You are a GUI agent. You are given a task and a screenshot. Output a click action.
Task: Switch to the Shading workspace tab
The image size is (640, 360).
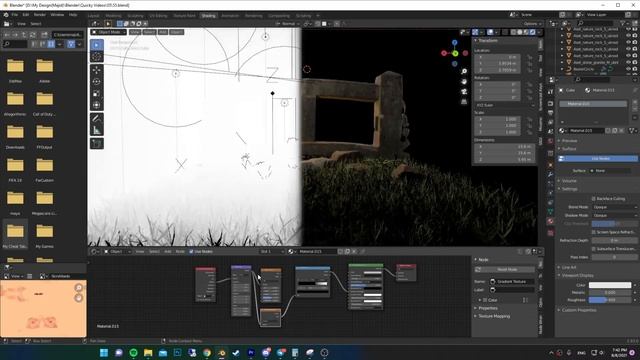click(x=208, y=16)
